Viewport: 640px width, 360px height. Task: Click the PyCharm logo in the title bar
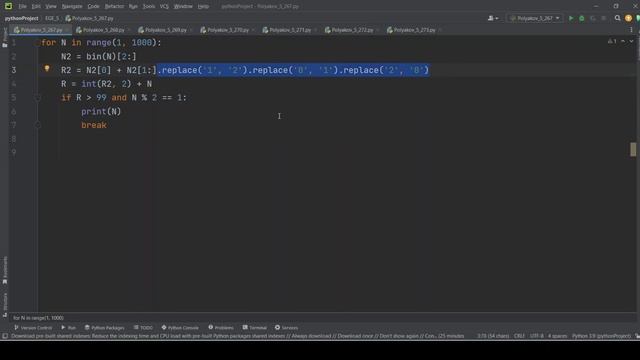click(x=8, y=6)
